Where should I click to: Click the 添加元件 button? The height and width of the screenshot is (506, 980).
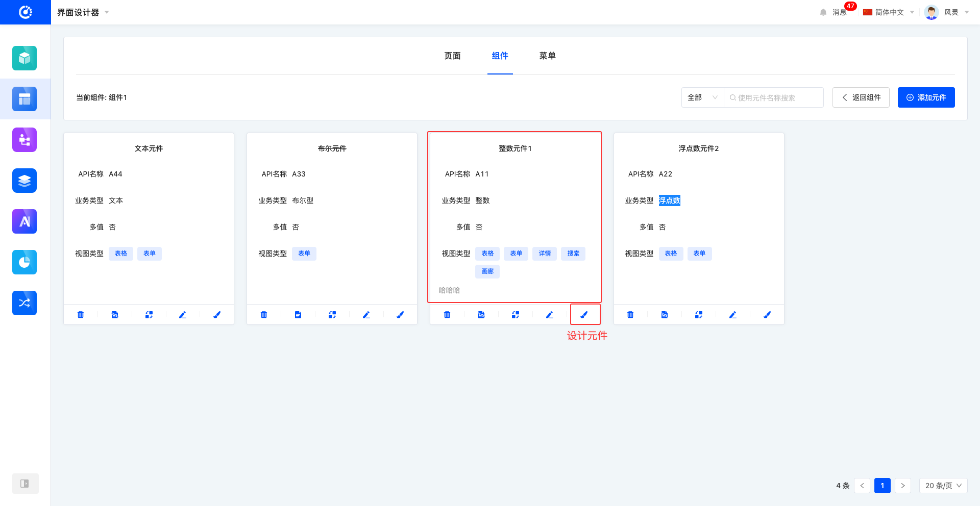pos(926,97)
